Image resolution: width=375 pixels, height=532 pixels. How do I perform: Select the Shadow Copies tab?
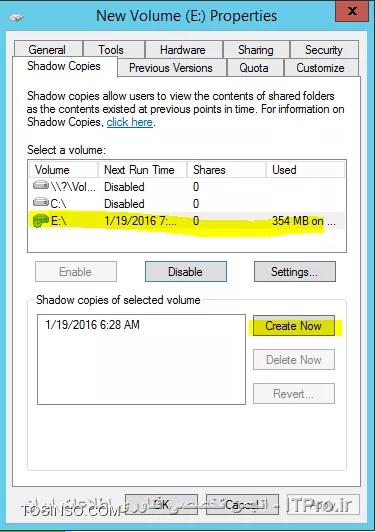coord(64,66)
